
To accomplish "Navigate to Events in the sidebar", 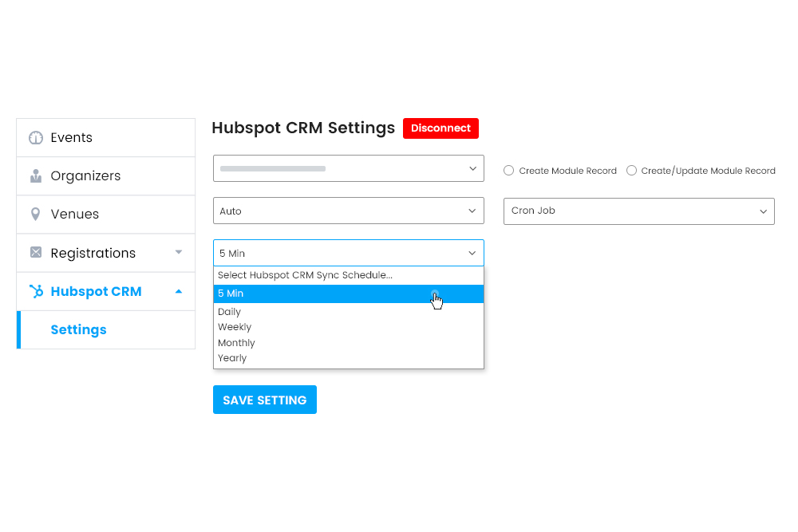I will point(70,137).
